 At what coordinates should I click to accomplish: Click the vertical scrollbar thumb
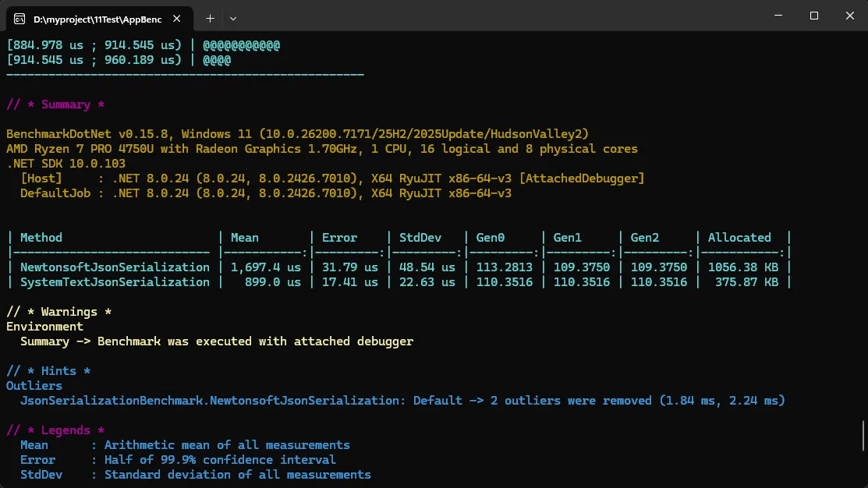click(x=863, y=435)
